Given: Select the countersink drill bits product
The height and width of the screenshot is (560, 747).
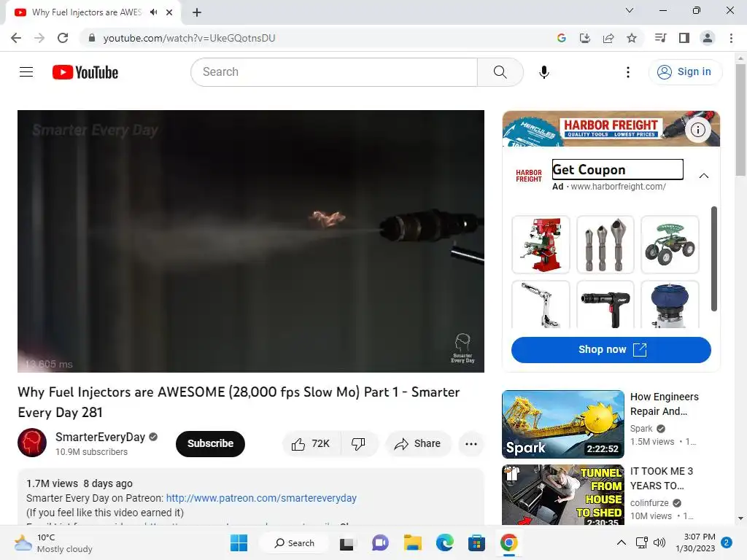Looking at the screenshot, I should tap(605, 245).
